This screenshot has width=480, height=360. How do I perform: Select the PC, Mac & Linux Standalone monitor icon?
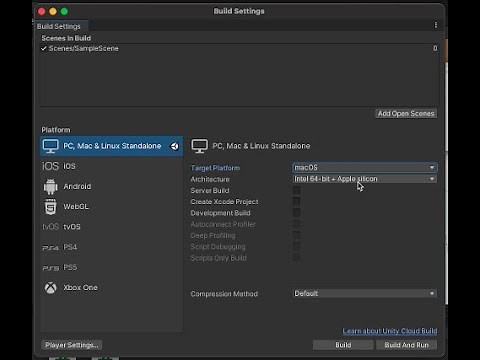51,146
